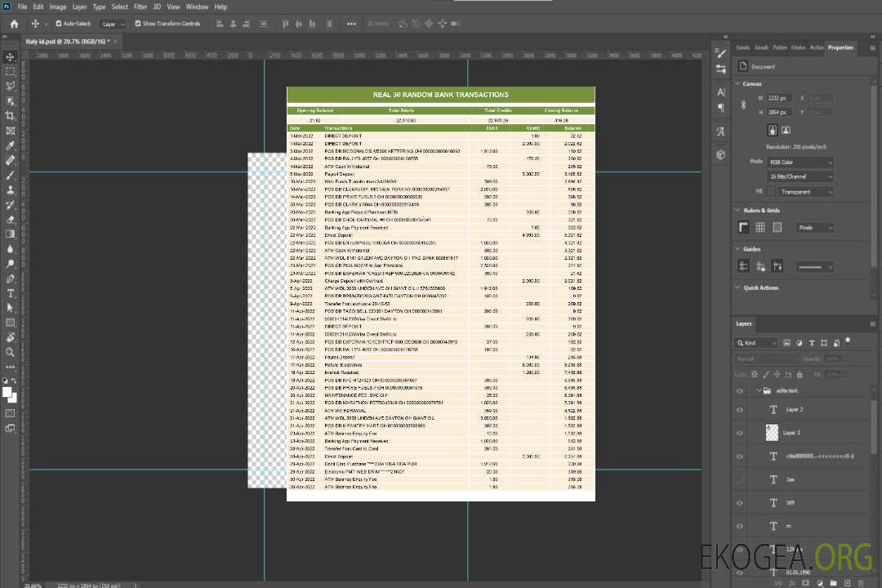Open the Filter menu

pos(140,7)
